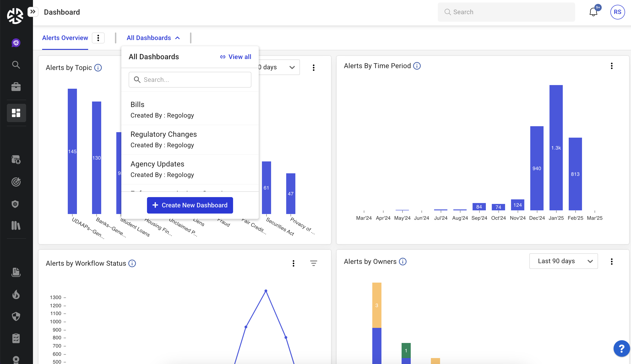This screenshot has width=631, height=364.
Task: Open the dashboard grid sidebar icon
Action: click(x=16, y=113)
